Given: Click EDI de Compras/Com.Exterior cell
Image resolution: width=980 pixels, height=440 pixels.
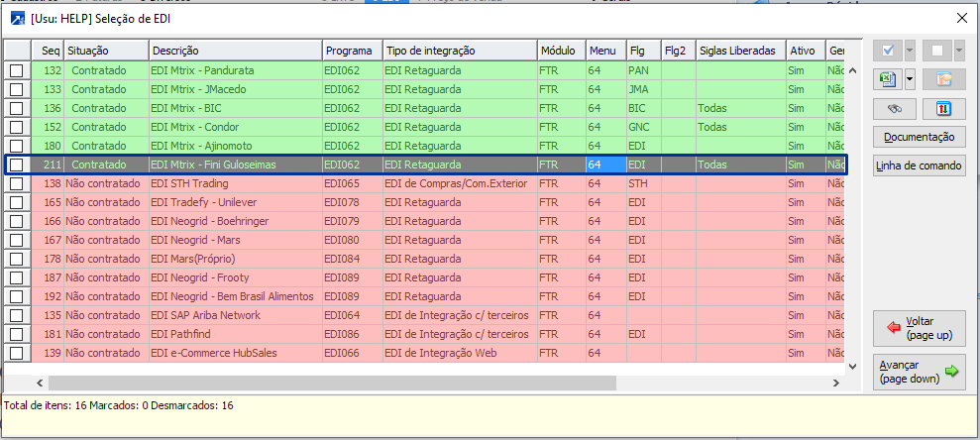Looking at the screenshot, I should point(460,183).
